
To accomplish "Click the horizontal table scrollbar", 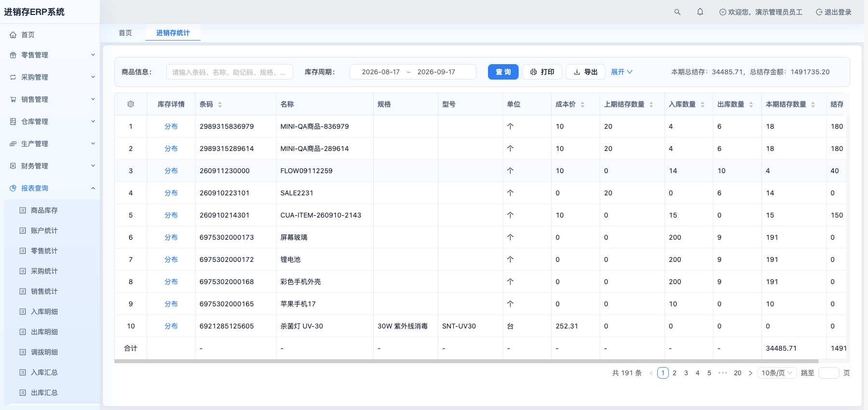I will (x=466, y=361).
